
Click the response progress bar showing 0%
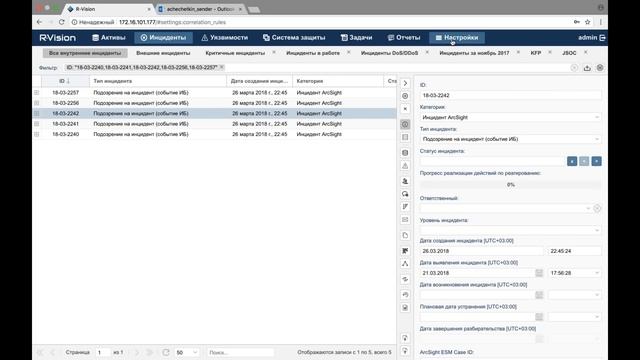[510, 185]
